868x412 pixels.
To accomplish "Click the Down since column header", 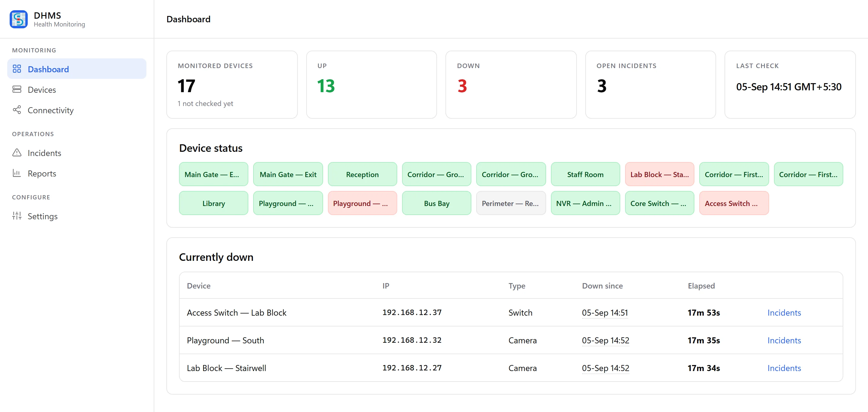I will pyautogui.click(x=602, y=286).
